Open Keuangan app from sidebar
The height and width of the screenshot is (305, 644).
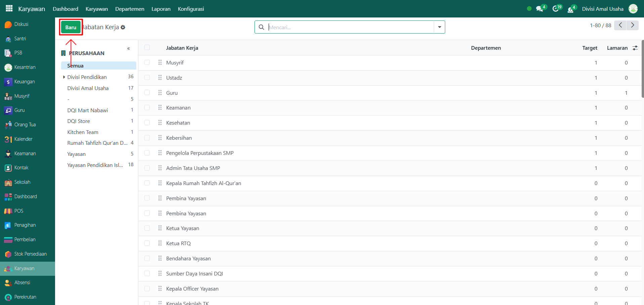tap(24, 82)
